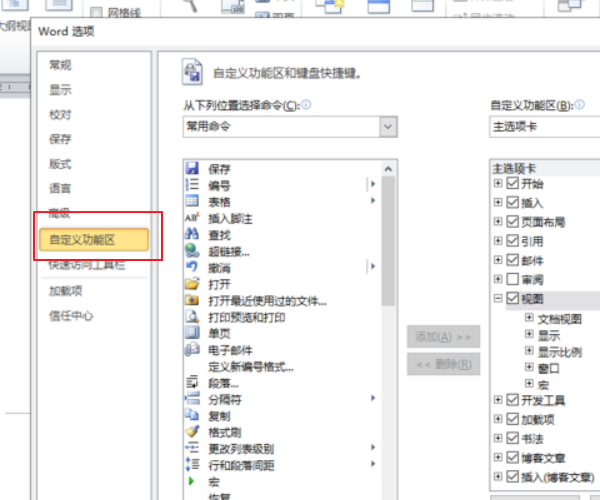The height and width of the screenshot is (500, 600).
Task: Open the 版式 options category
Action: point(60,164)
